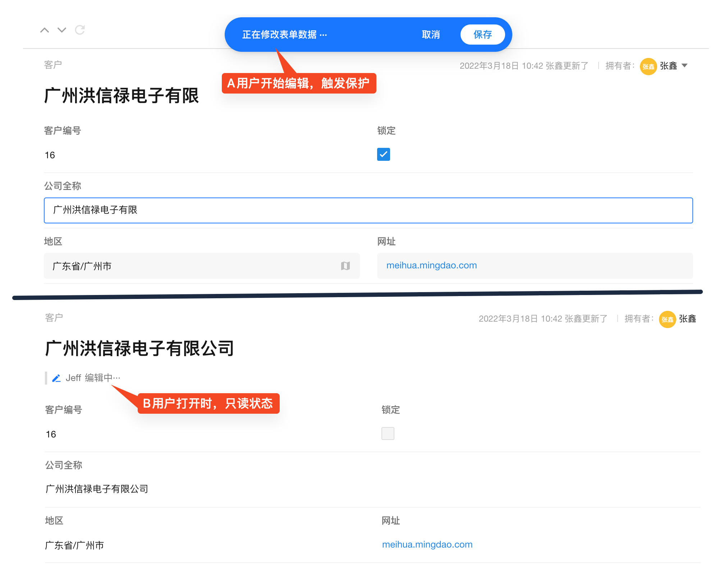Expand owner dropdown arrow beside 张鑫

coord(684,65)
